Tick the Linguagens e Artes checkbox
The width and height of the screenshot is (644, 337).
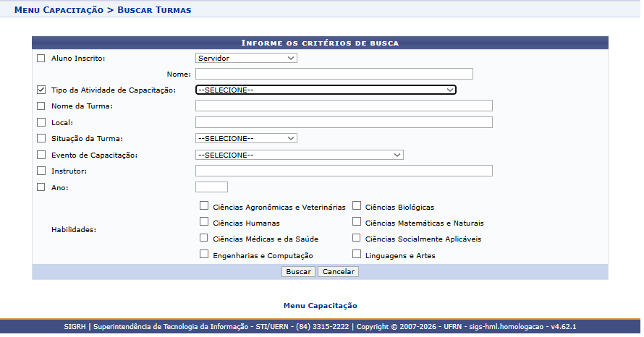click(x=357, y=254)
